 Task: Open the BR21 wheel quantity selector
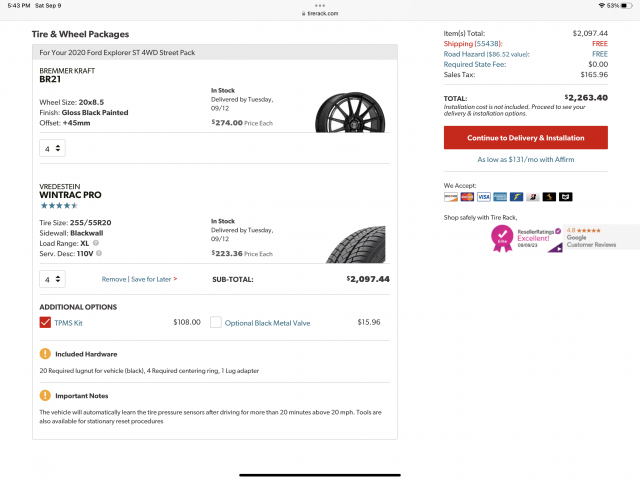click(52, 148)
